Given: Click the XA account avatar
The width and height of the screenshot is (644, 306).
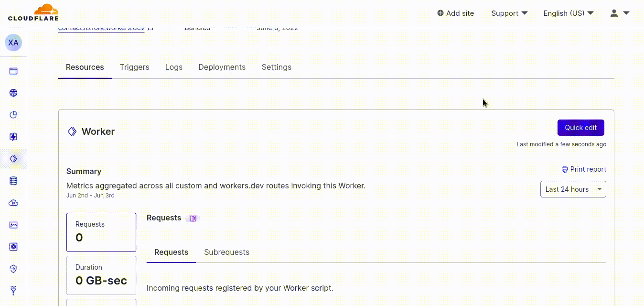Looking at the screenshot, I should coord(13,43).
